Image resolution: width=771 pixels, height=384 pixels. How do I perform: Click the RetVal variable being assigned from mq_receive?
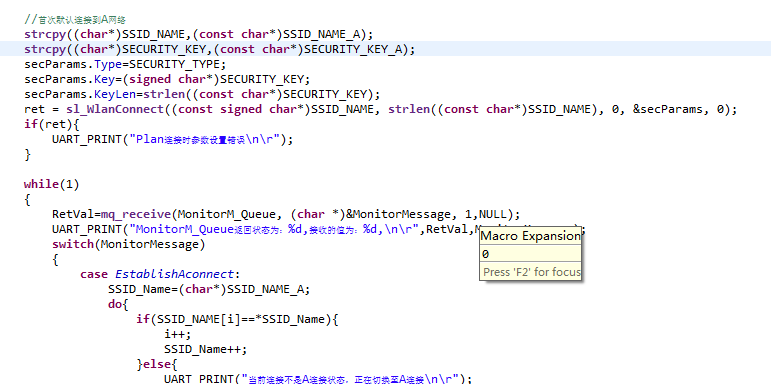pos(73,214)
